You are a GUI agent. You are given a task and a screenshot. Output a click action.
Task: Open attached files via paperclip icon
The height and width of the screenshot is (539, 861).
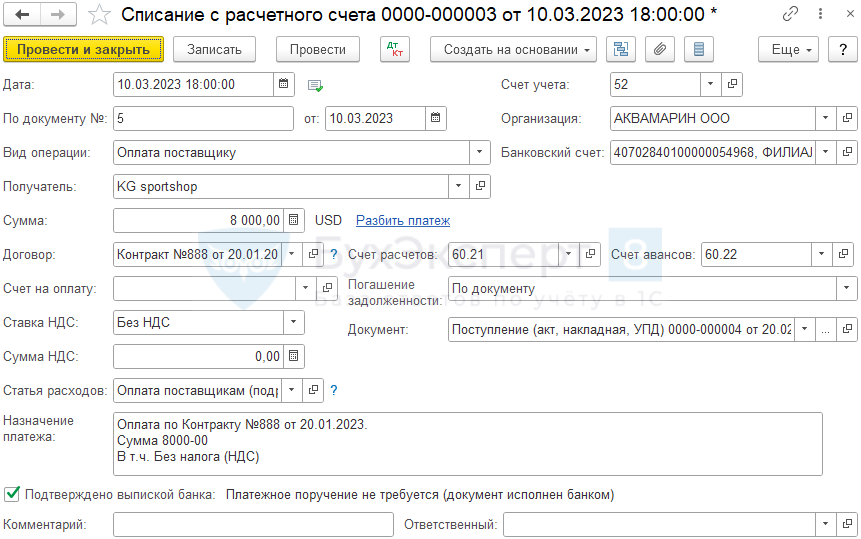659,49
